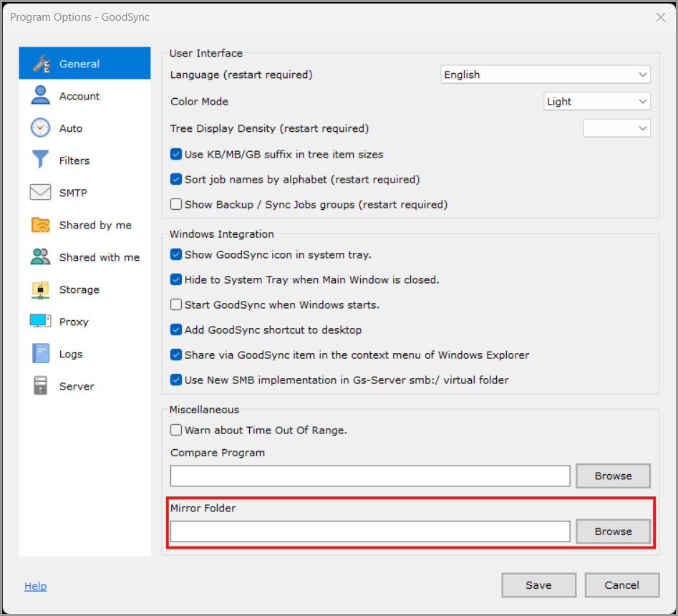The height and width of the screenshot is (616, 678).
Task: Click the Proxy monitor icon
Action: click(40, 321)
